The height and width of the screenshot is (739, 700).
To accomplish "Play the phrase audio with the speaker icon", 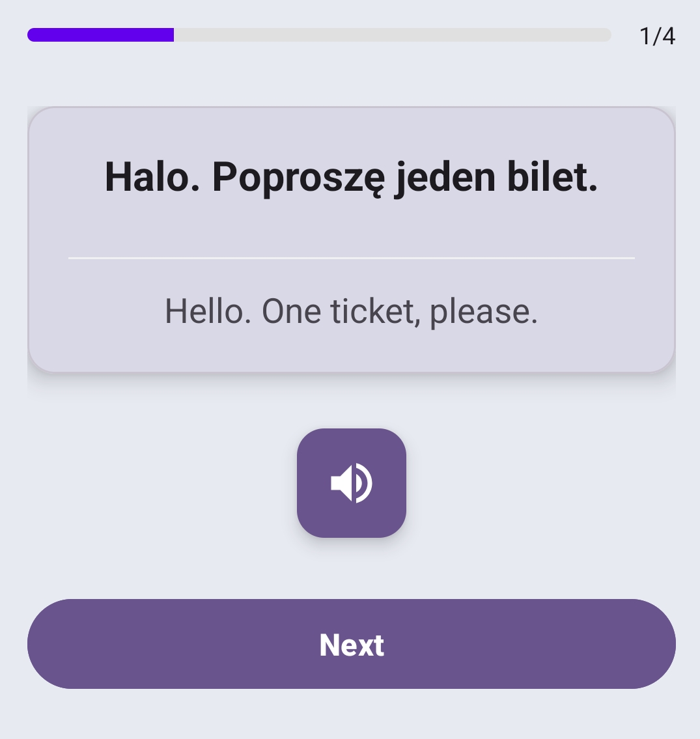I will [352, 483].
